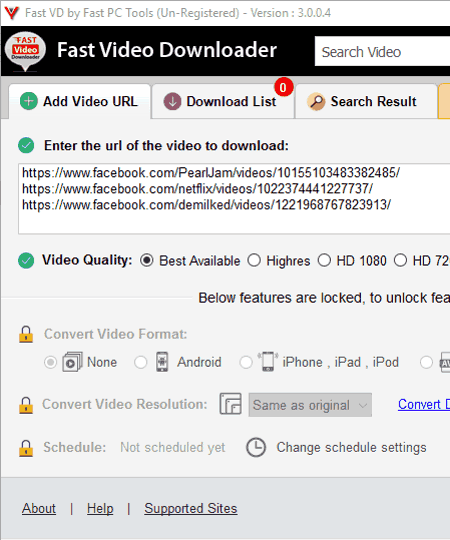Choose the AVI format radio button
The image size is (450, 540).
click(x=426, y=362)
